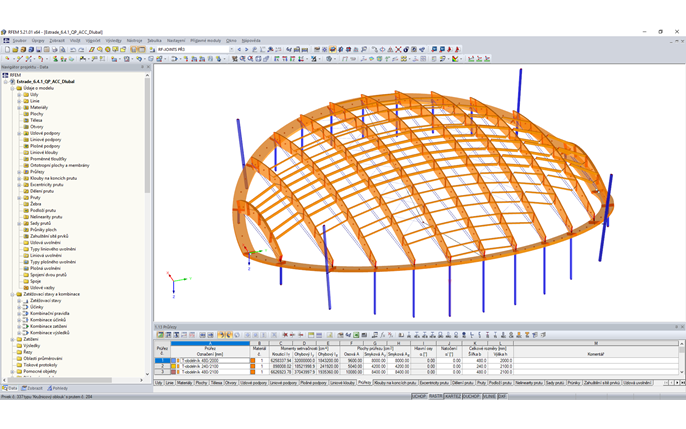Open the Soubor menu
Image resolution: width=686 pixels, height=429 pixels.
coord(19,40)
